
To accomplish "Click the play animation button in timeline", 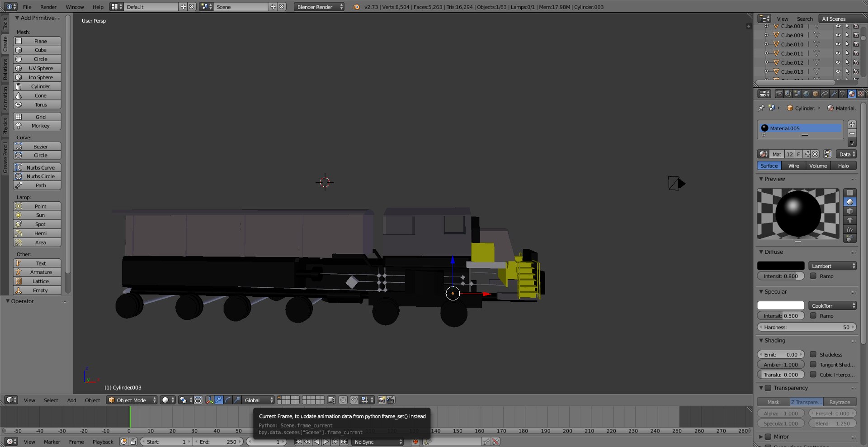I will tap(325, 442).
